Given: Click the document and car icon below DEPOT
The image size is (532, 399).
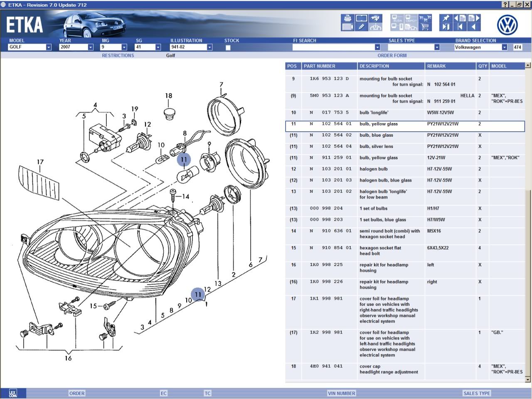Looking at the screenshot, I should pos(411,27).
